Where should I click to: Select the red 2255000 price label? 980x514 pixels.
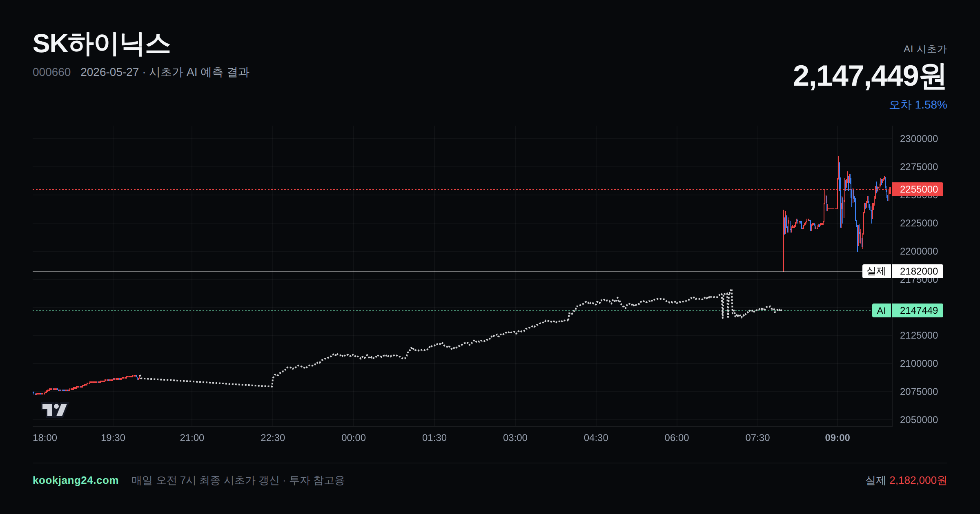pyautogui.click(x=918, y=189)
